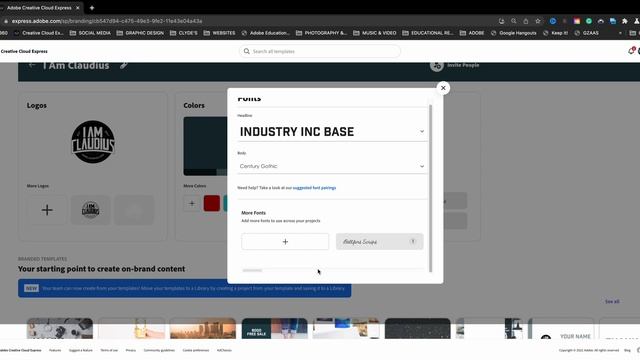Open the Headline font dropdown

coord(332,131)
